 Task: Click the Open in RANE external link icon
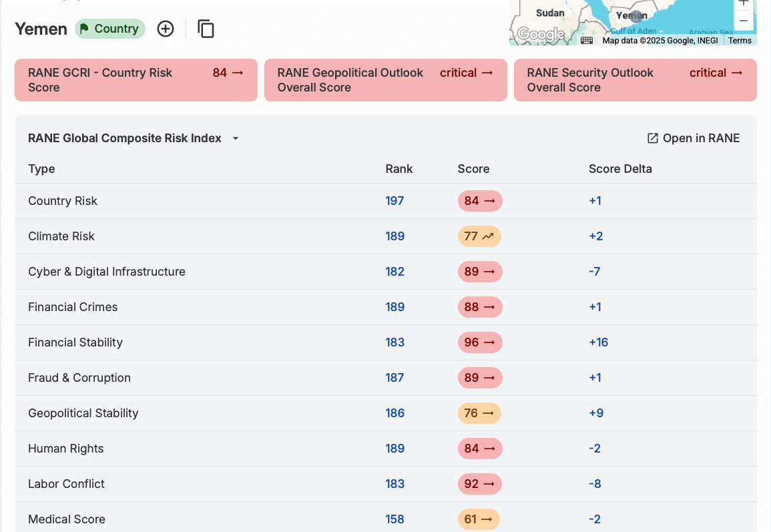(652, 138)
